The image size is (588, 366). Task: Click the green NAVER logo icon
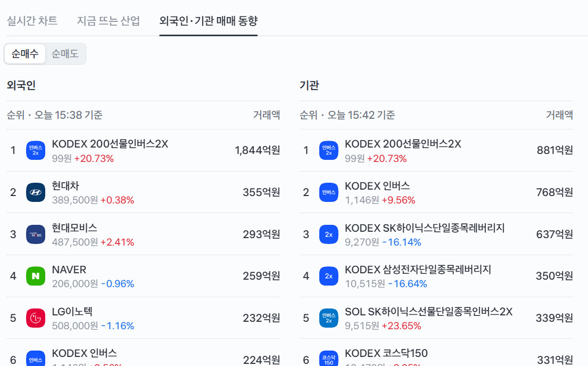pyautogui.click(x=36, y=276)
